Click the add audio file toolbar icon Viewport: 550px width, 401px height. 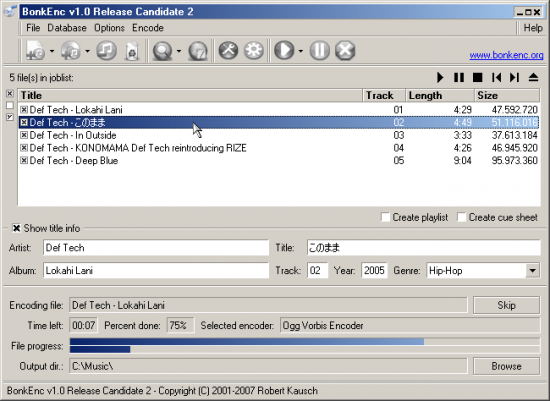(x=35, y=51)
